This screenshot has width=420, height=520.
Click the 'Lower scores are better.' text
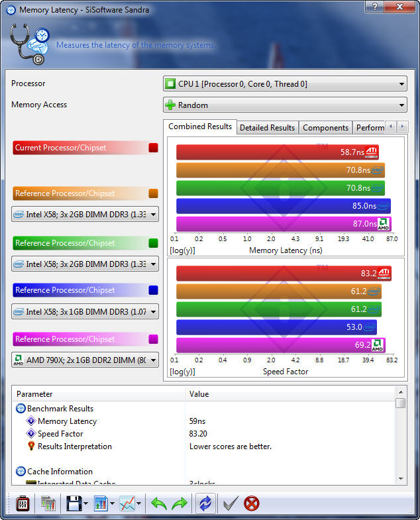click(x=231, y=446)
